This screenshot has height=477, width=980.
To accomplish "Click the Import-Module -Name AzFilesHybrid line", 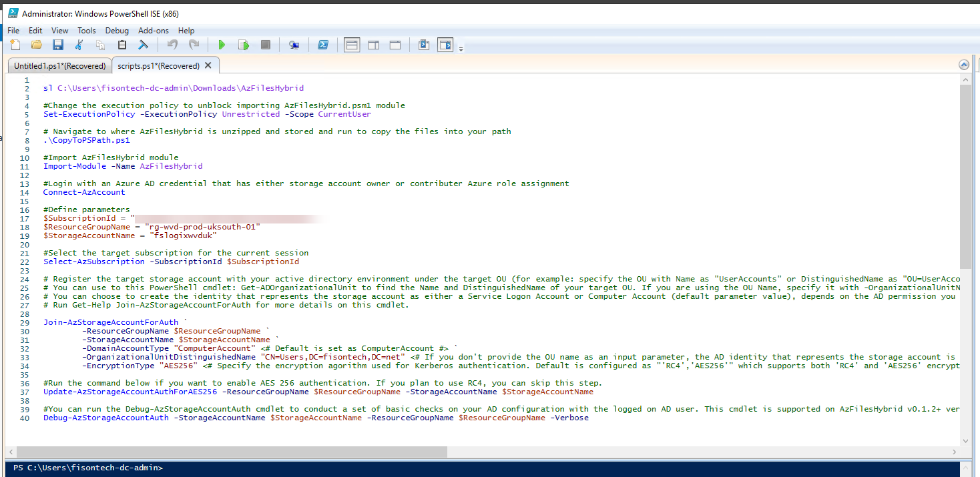I will [123, 166].
